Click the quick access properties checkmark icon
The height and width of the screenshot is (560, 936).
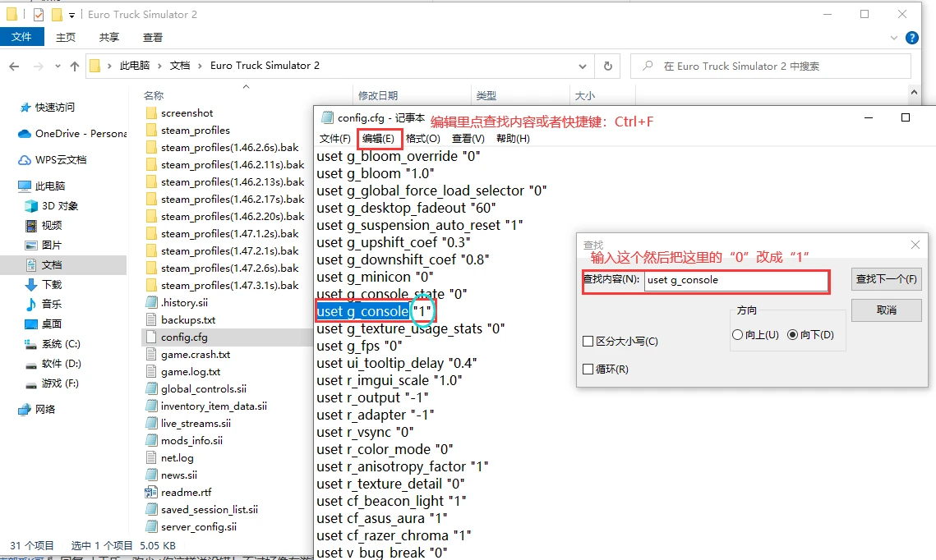38,14
